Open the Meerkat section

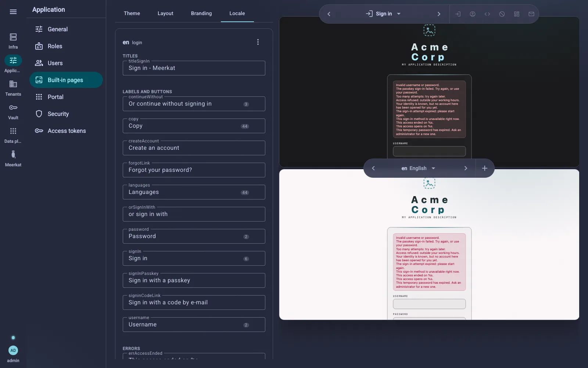[x=13, y=159]
